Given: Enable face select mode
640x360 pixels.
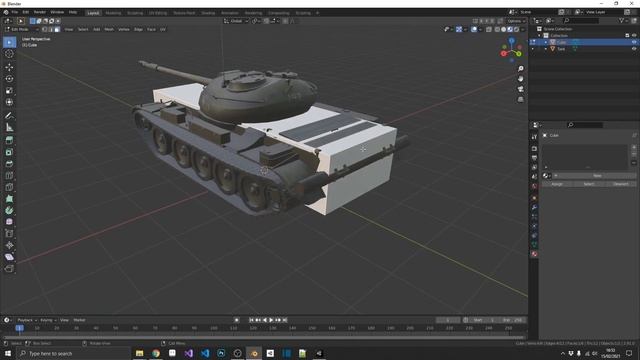Looking at the screenshot, I should coord(57,29).
